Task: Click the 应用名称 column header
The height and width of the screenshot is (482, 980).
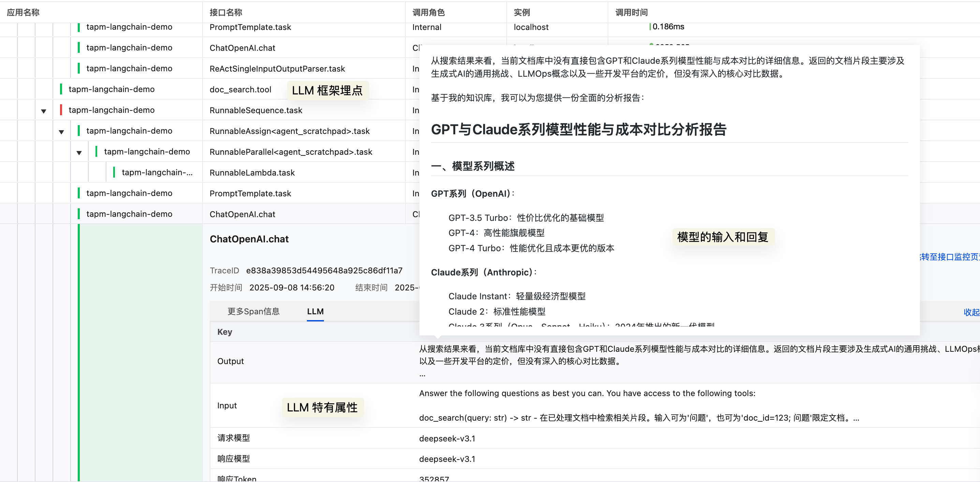Action: (x=23, y=12)
